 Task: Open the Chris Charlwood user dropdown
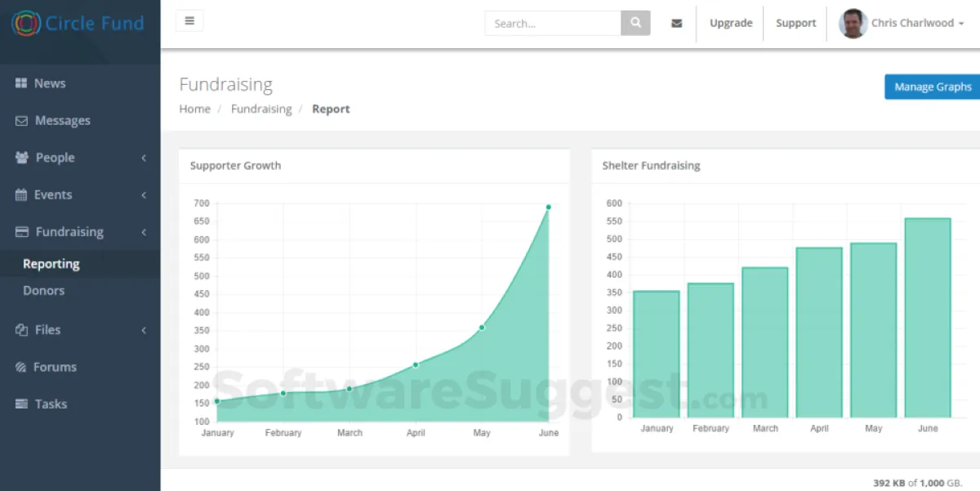(916, 23)
